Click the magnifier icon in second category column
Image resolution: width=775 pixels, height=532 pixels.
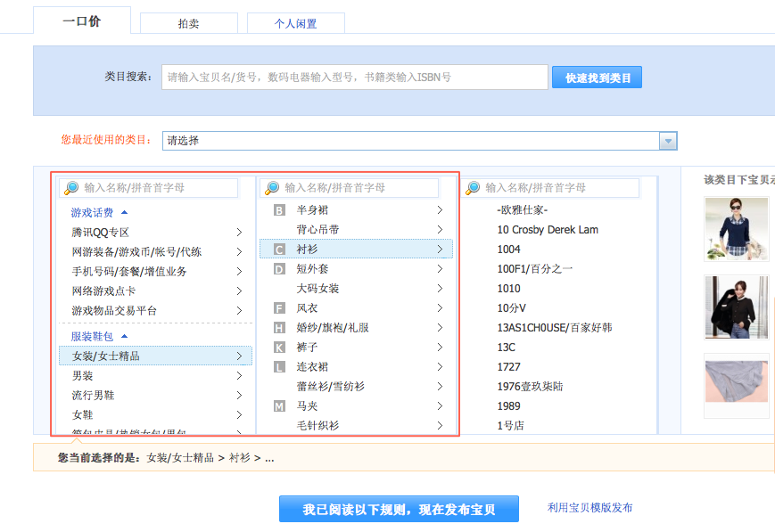click(x=272, y=188)
